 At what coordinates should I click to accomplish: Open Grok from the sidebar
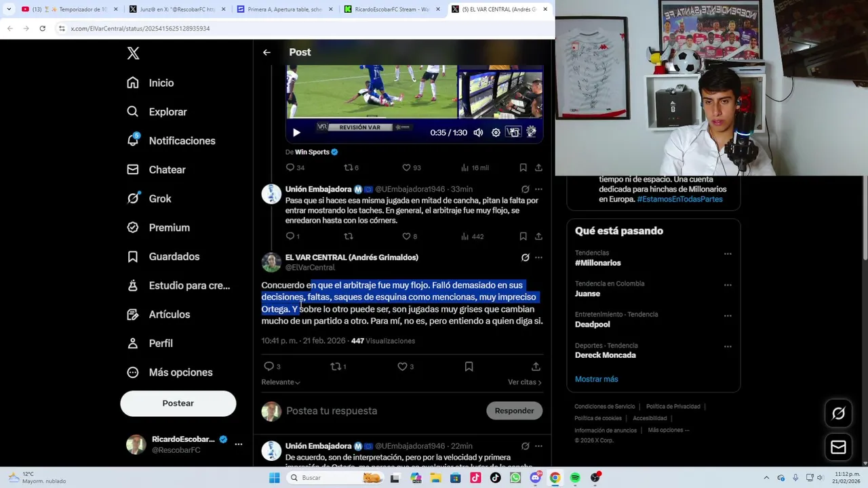click(149, 199)
